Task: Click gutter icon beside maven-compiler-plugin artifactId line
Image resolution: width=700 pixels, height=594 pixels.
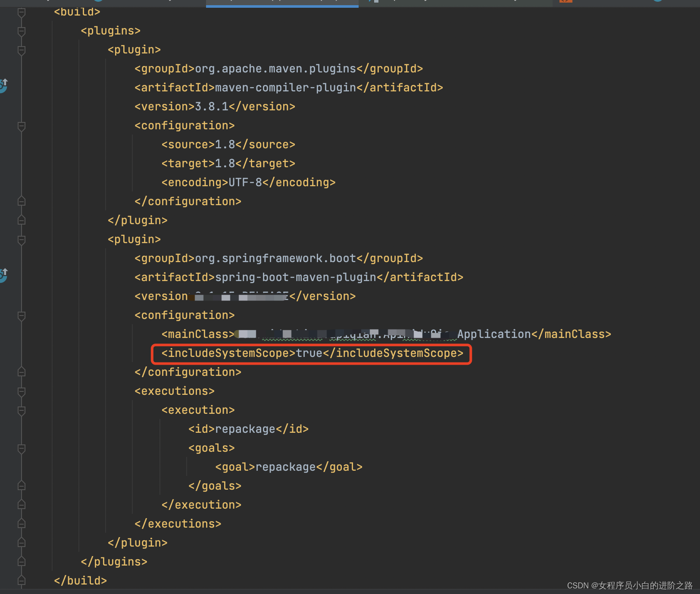Action: pos(3,86)
